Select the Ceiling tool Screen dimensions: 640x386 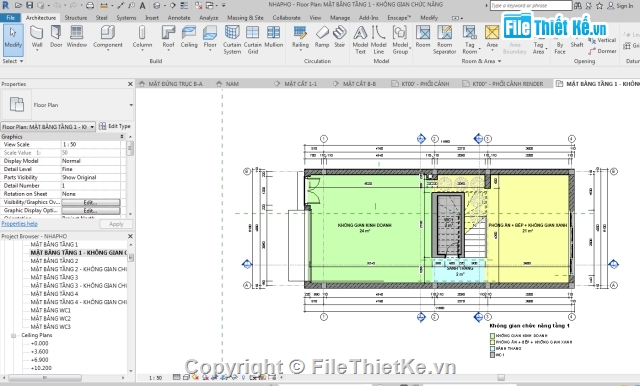189,37
